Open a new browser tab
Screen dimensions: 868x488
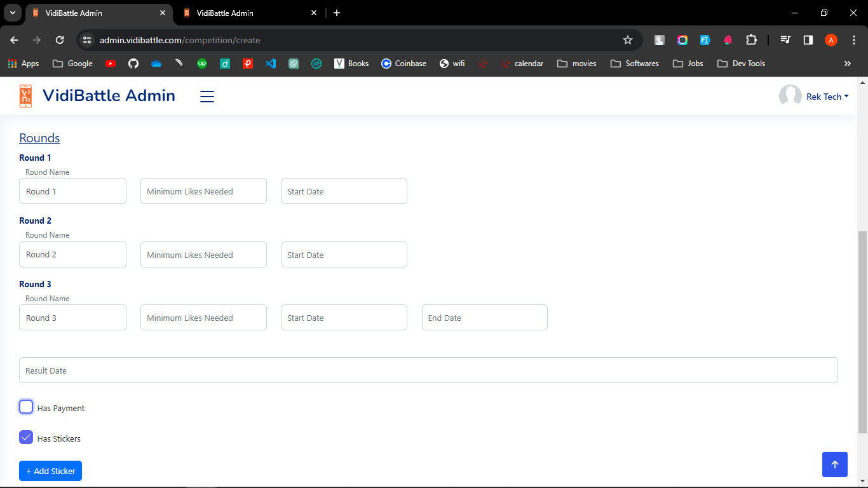click(x=337, y=13)
